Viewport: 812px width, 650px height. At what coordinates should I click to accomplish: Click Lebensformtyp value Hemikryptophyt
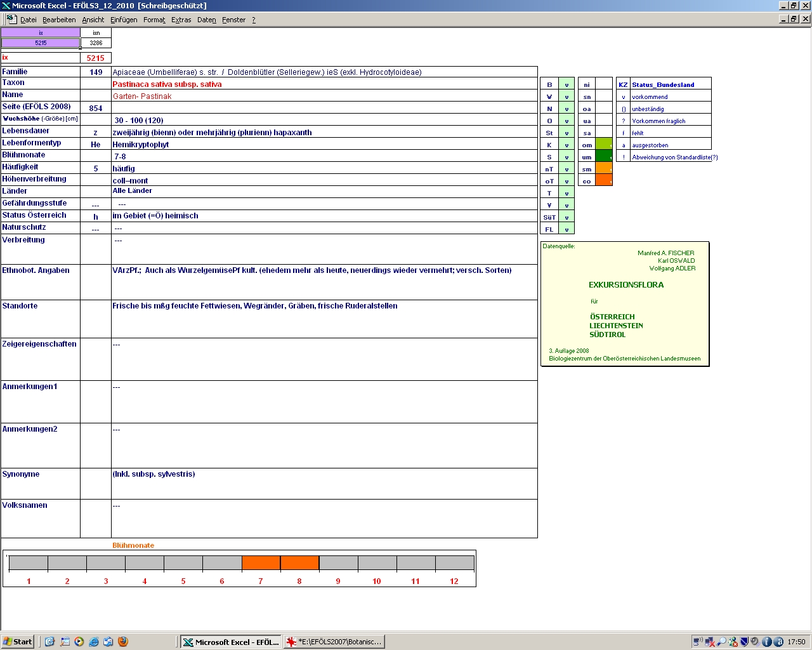(x=141, y=144)
